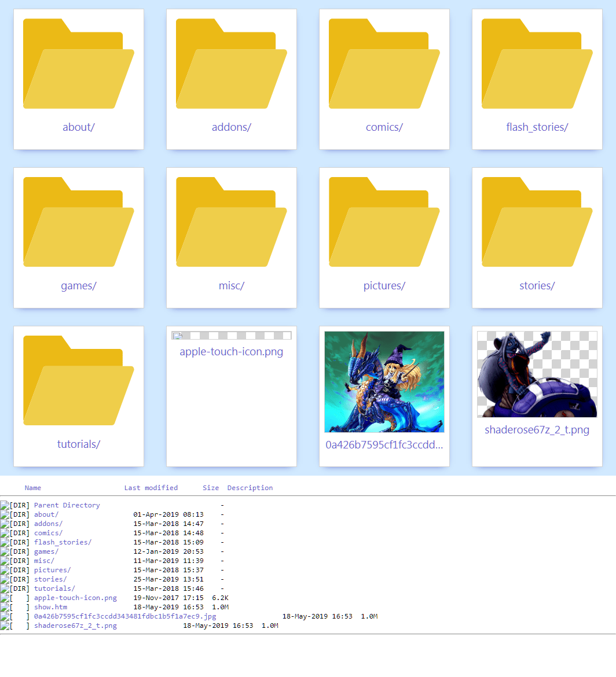Open the flash_stories folder icon
616x677 pixels.
pos(537,64)
